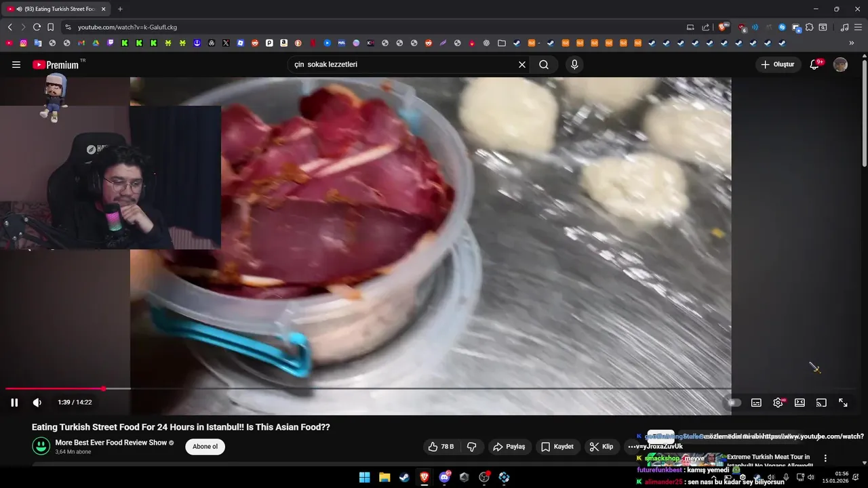The image size is (868, 488).
Task: Open recommended video options menu
Action: [825, 458]
